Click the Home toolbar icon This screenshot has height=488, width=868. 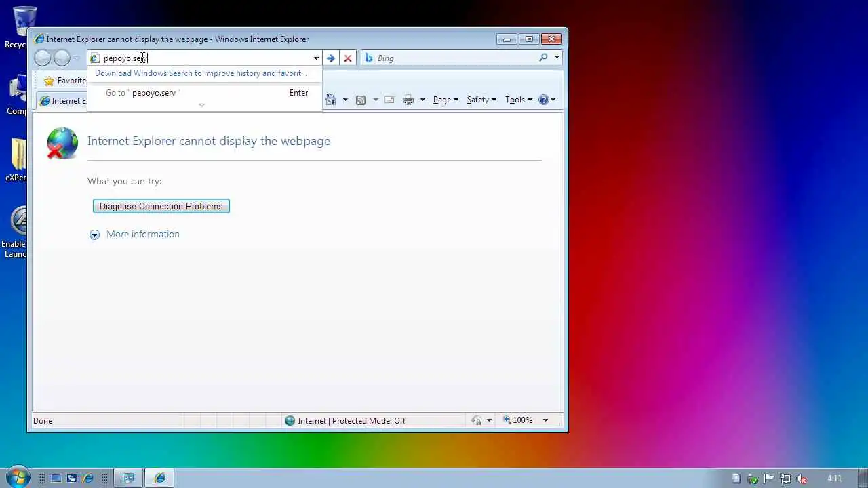(331, 100)
